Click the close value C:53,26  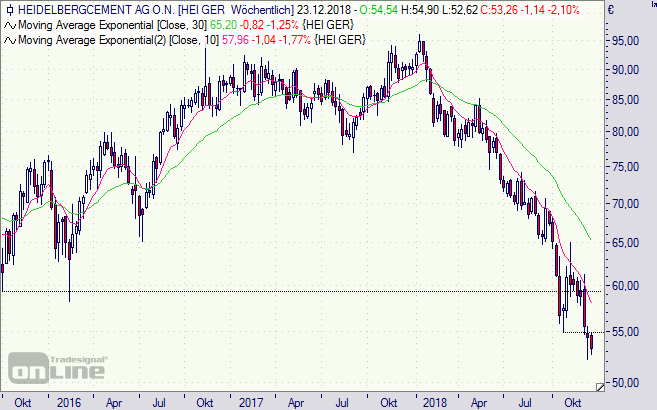[499, 9]
